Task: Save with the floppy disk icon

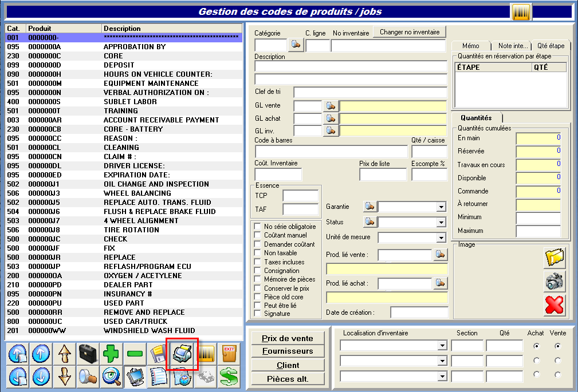Action: pyautogui.click(x=159, y=354)
